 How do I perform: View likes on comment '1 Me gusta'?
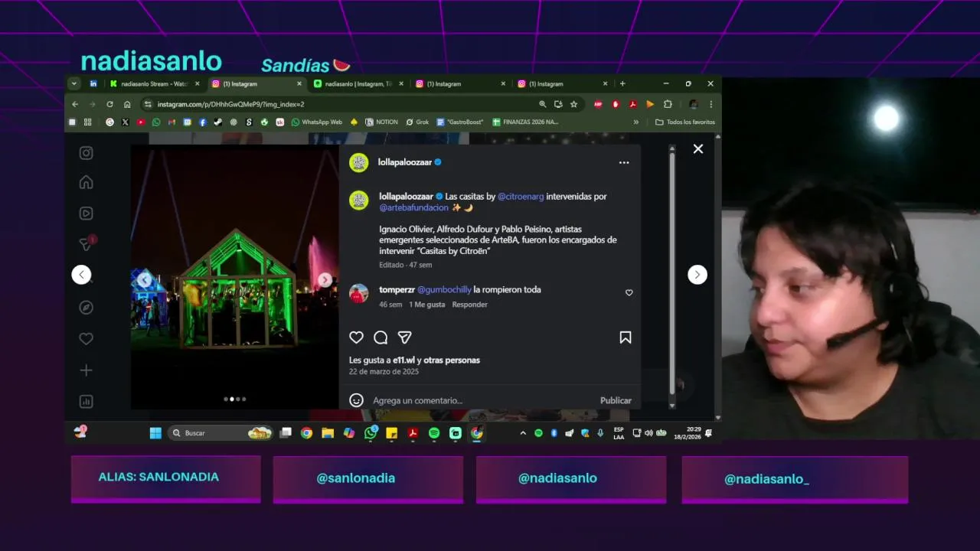[426, 305]
